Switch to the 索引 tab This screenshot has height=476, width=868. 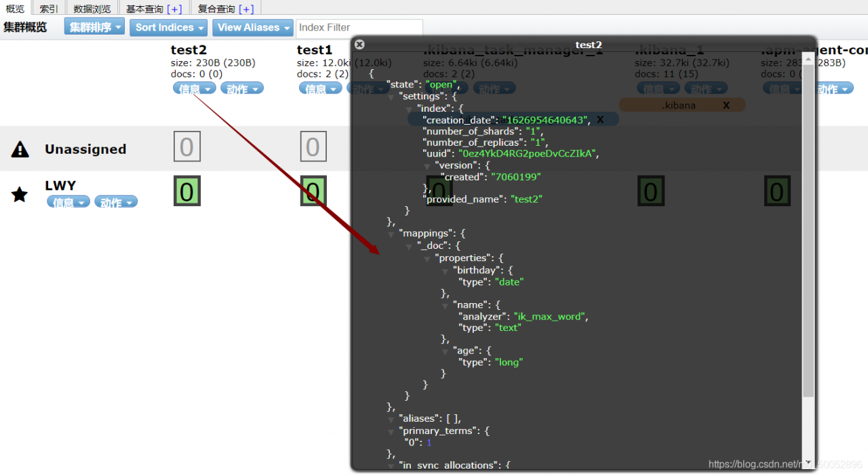point(49,8)
